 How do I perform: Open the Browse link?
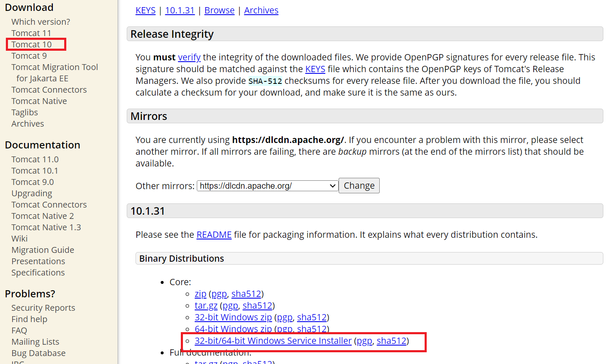[219, 10]
